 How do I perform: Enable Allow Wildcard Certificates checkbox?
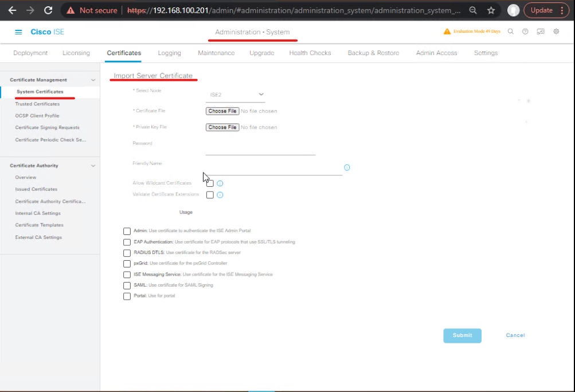click(210, 183)
